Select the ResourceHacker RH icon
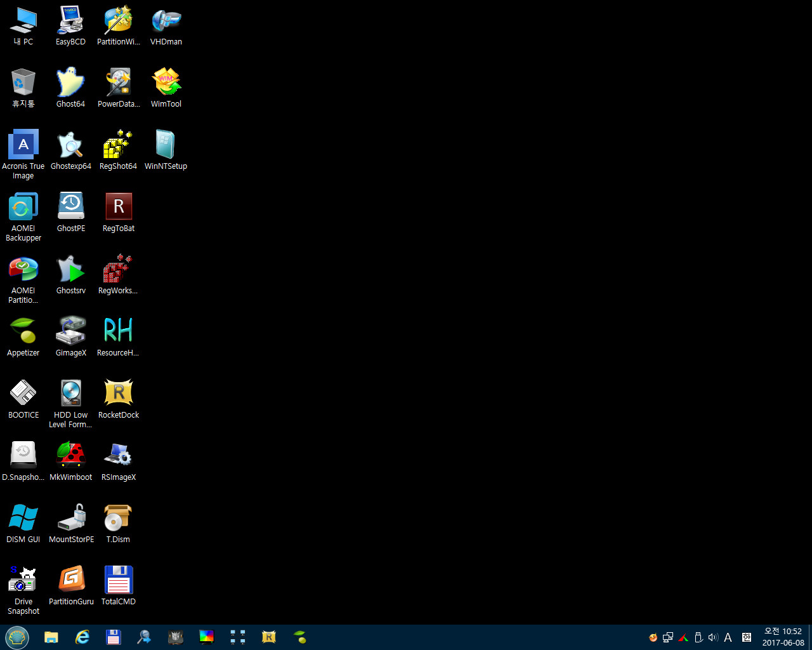The width and height of the screenshot is (812, 650). [x=119, y=337]
